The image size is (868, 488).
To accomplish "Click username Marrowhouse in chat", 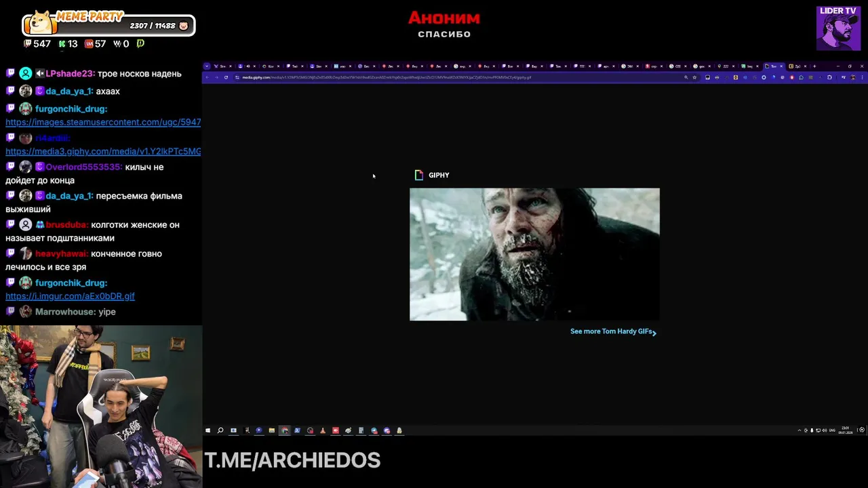I will (65, 312).
